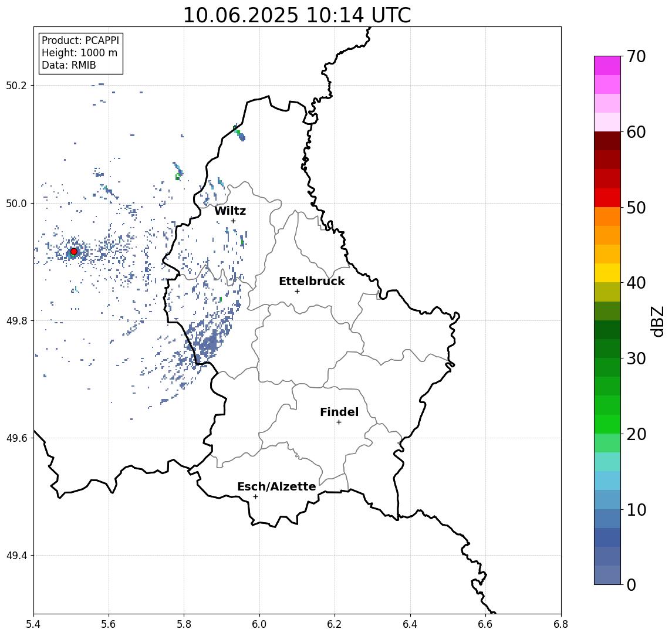The height and width of the screenshot is (636, 672).
Task: Click the plot title 10.06.2025 10:14 UTC
Action: click(297, 15)
